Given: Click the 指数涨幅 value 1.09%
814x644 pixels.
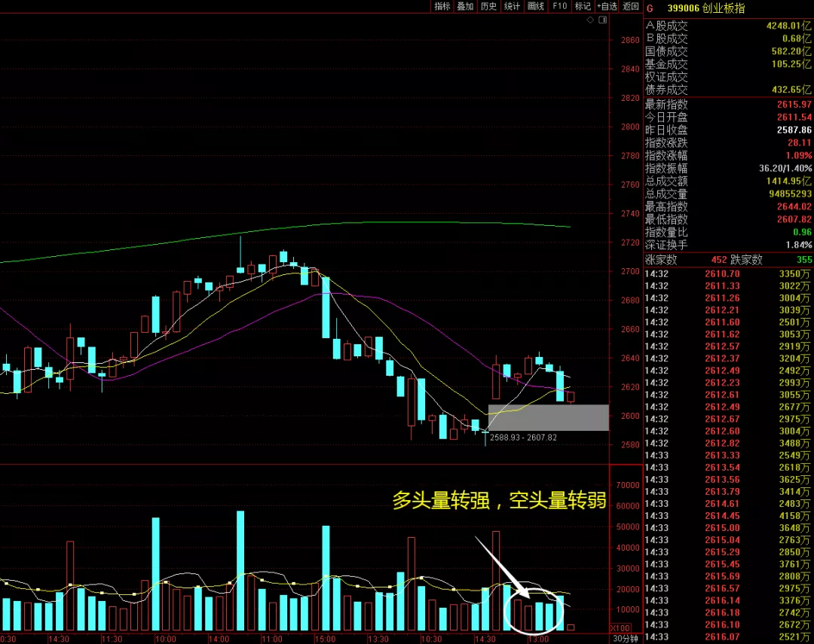Looking at the screenshot, I should click(798, 156).
